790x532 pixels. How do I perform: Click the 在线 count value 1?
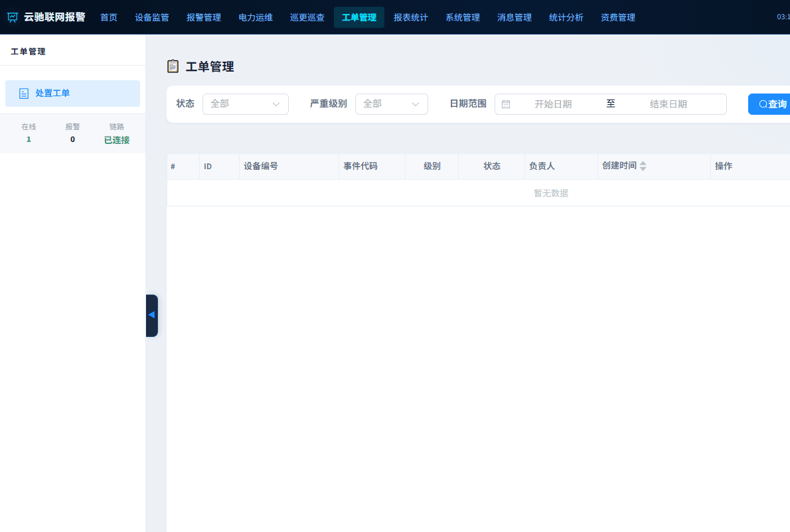(x=29, y=139)
